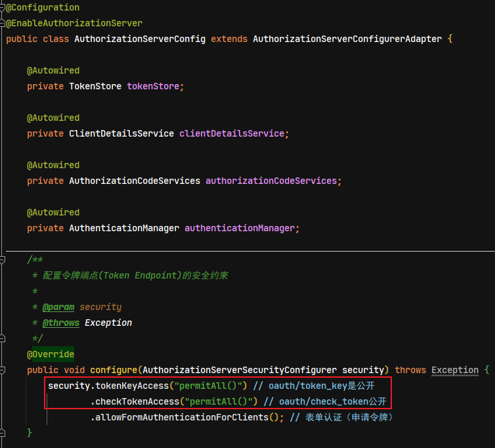Click the allowFormAuthenticationForClients method call
495x448 pixels.
[182, 417]
